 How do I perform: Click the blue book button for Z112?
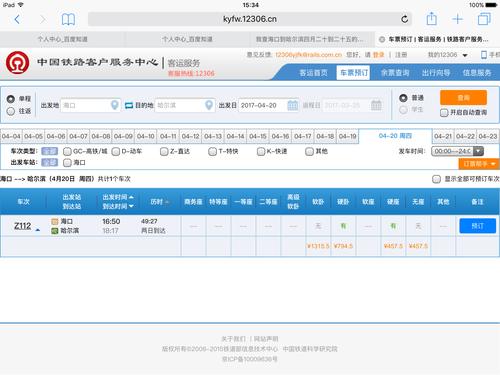pos(477,226)
